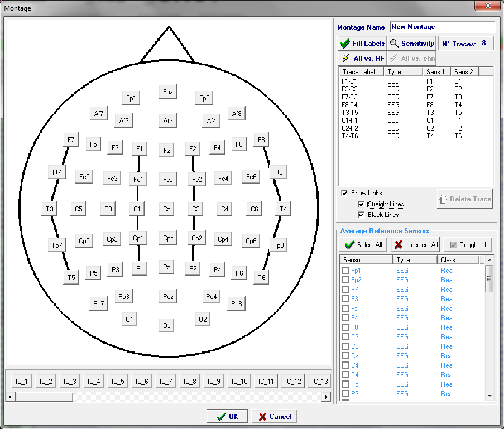The height and width of the screenshot is (429, 504).
Task: Click the Fpz electrode on head map
Action: tap(168, 92)
